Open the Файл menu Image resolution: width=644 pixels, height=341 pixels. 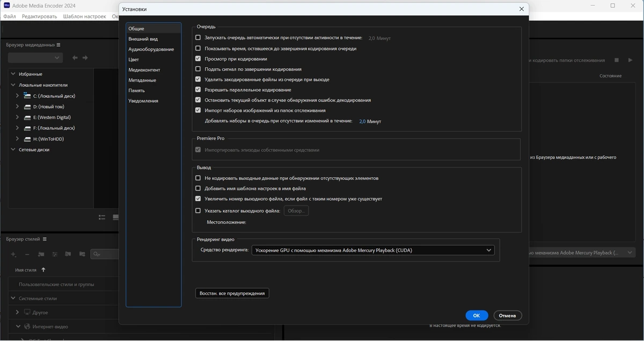tap(10, 17)
